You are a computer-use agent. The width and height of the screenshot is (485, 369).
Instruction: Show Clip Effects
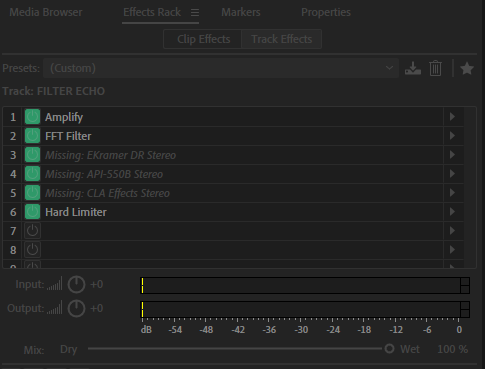tap(203, 39)
